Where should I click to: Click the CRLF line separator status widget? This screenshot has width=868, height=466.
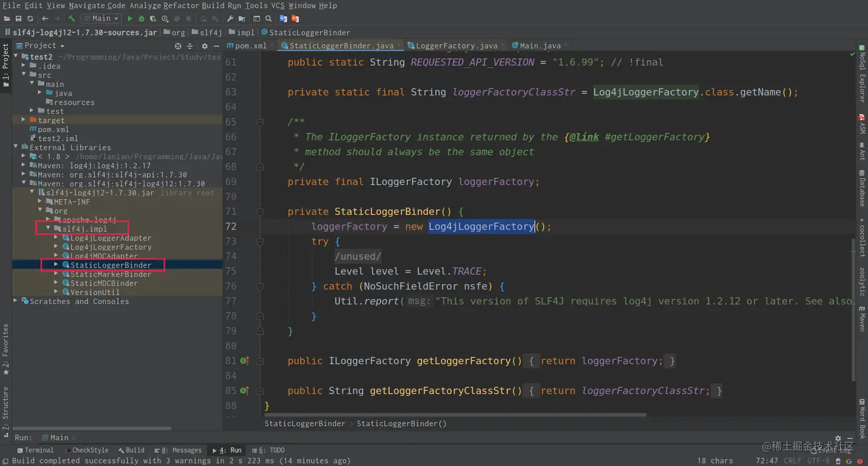(793, 461)
